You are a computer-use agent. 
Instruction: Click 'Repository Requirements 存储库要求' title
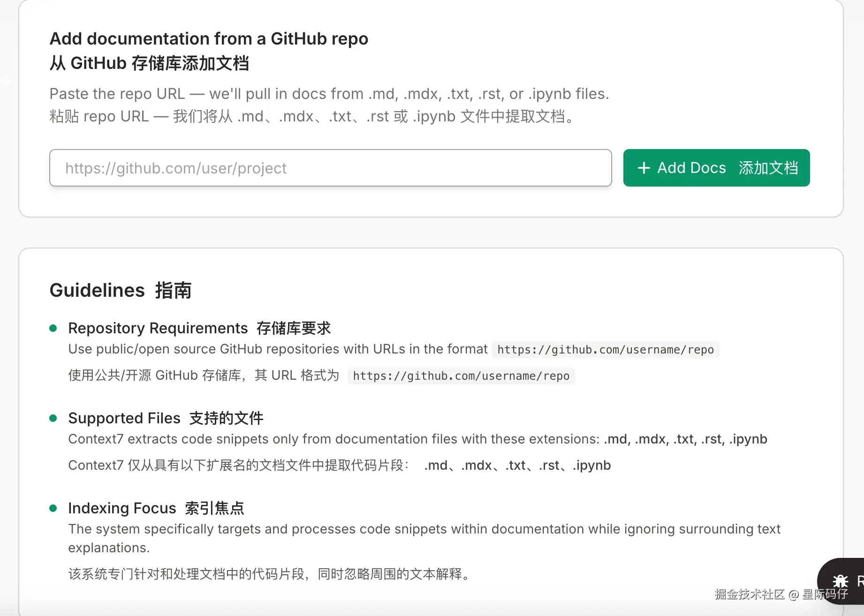click(x=199, y=328)
